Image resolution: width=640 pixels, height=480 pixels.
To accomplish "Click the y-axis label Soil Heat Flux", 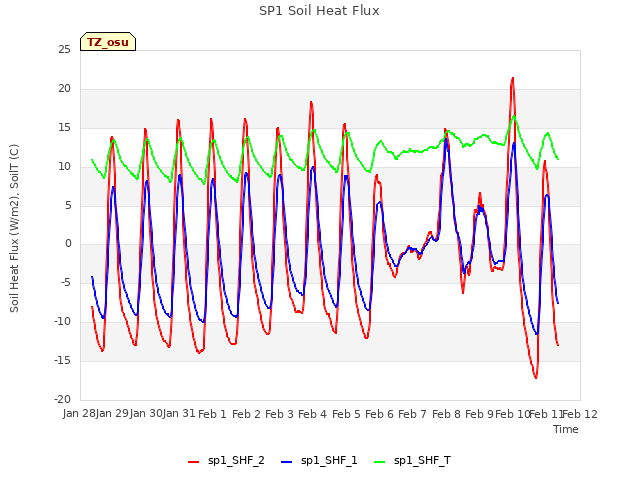I will point(14,228).
